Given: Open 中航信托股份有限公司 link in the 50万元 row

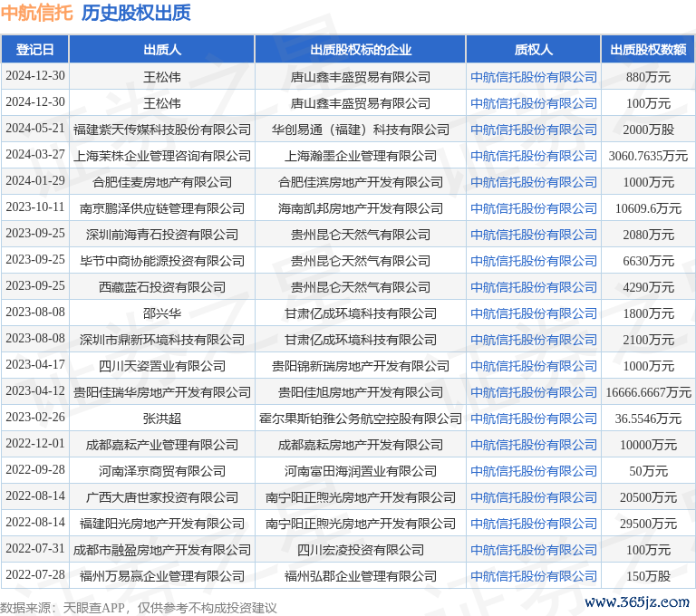Looking at the screenshot, I should pyautogui.click(x=534, y=471).
